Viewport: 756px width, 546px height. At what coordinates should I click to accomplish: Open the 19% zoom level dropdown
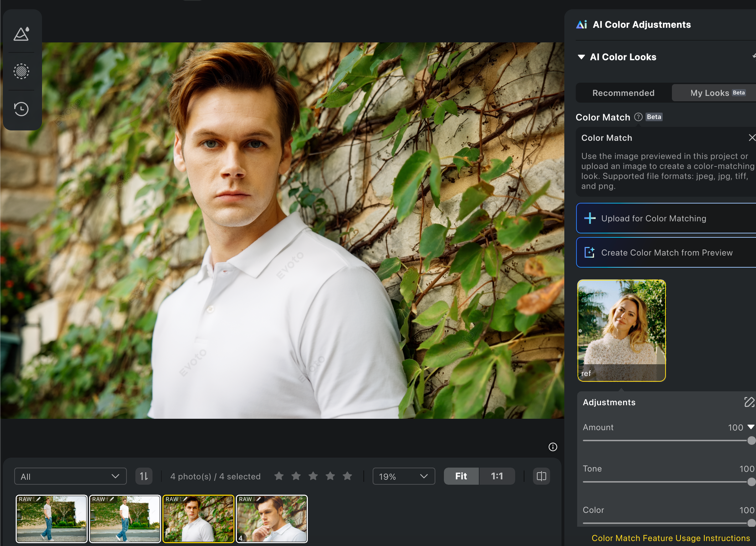[404, 476]
